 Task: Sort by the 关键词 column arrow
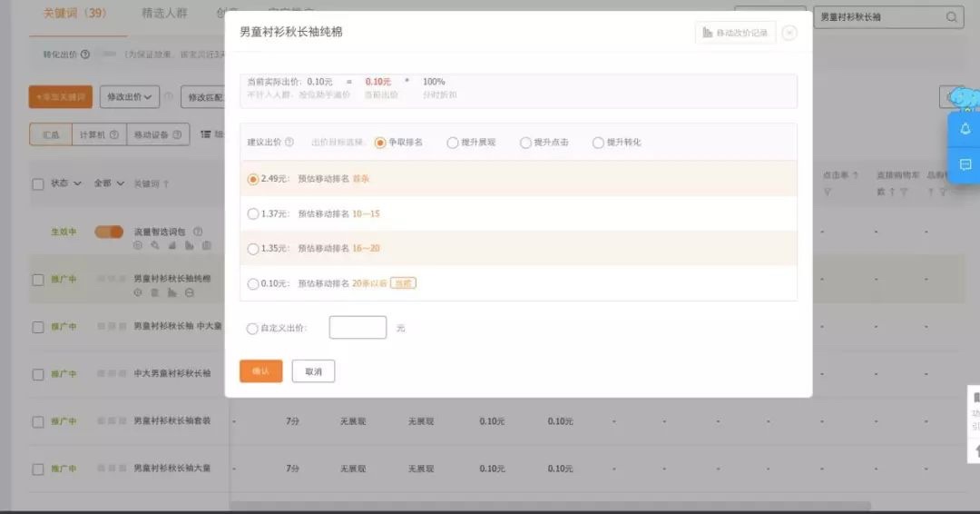tap(166, 183)
